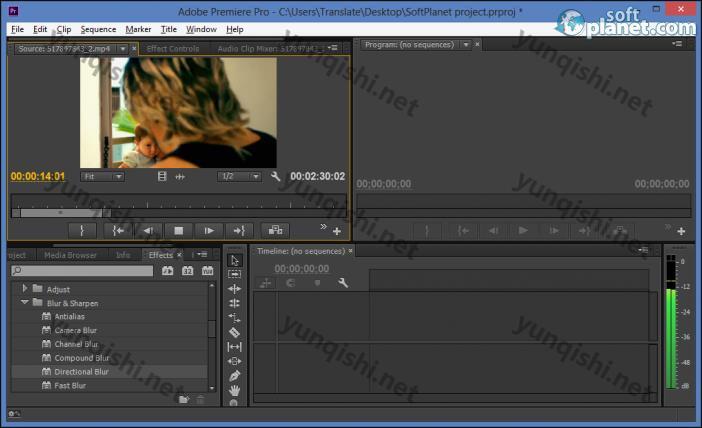Click Drag Audio Only waveform icon

[180, 177]
